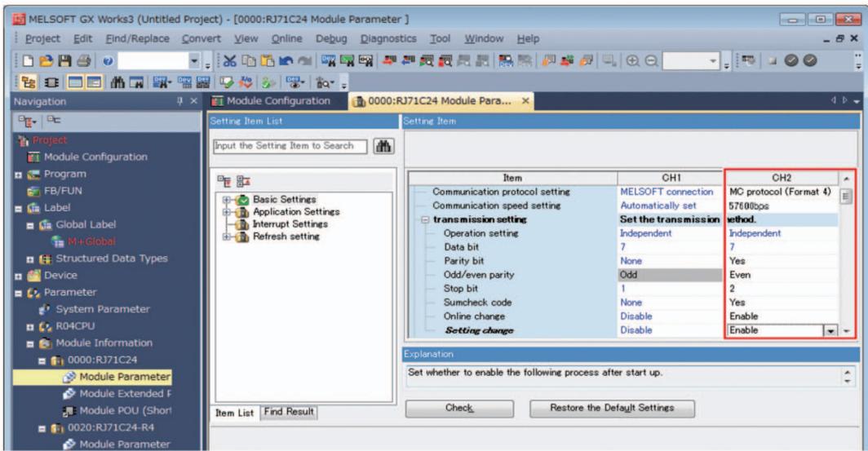This screenshot has height=451, width=868.
Task: Click the Save floppy disk icon
Action: tap(64, 61)
